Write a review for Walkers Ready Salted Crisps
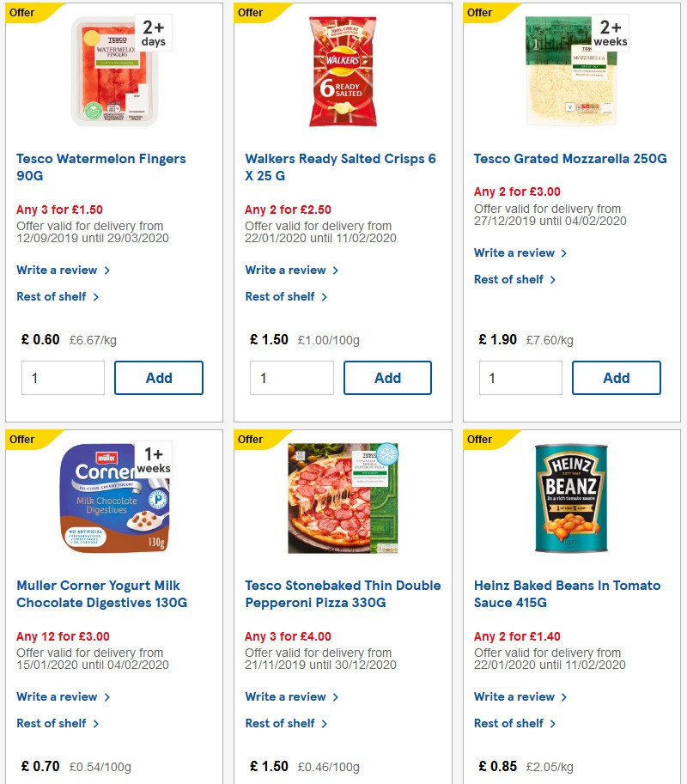 point(286,270)
